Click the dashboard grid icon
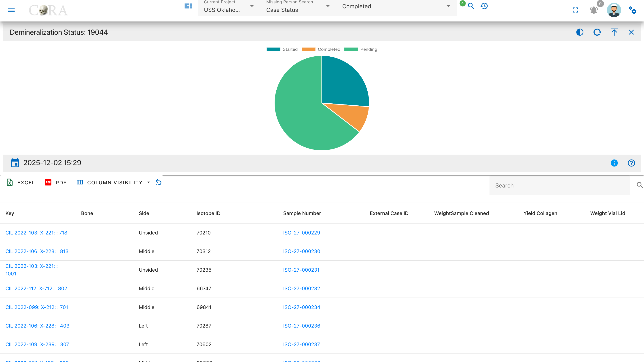The width and height of the screenshot is (644, 362). point(188,6)
